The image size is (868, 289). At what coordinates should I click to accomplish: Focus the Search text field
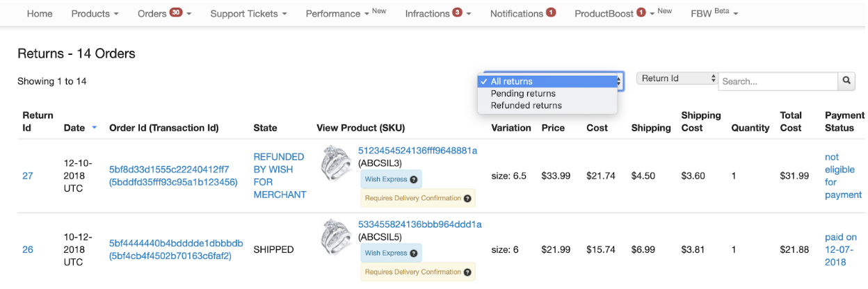(x=778, y=81)
